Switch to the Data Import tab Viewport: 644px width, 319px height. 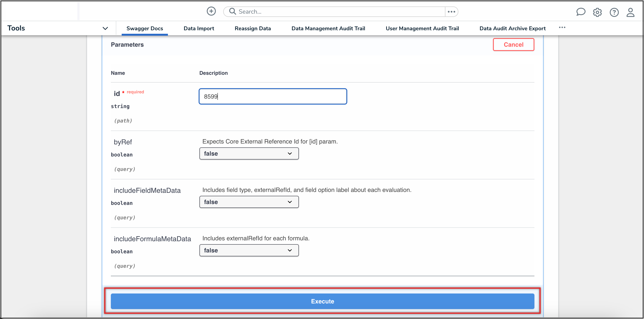click(199, 29)
